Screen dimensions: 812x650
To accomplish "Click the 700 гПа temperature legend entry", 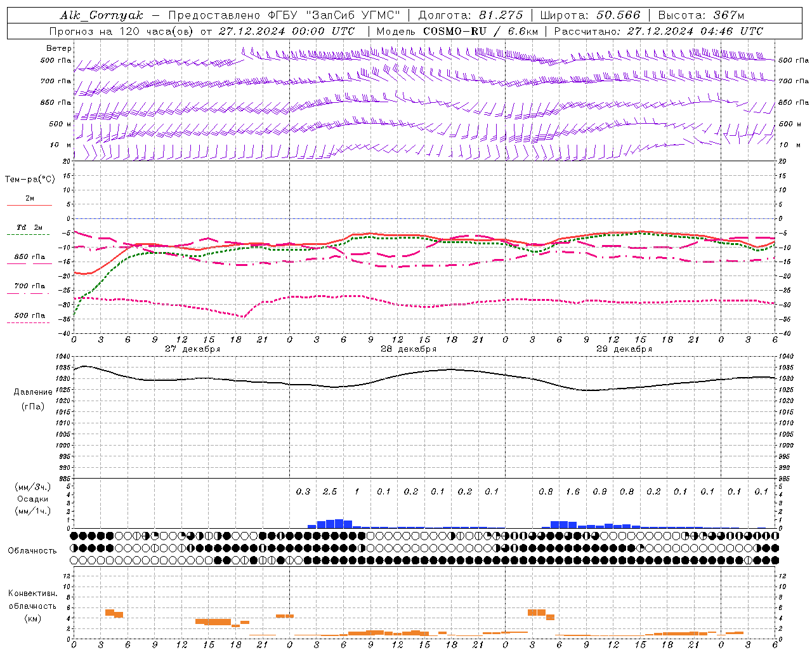I will 29,286.
